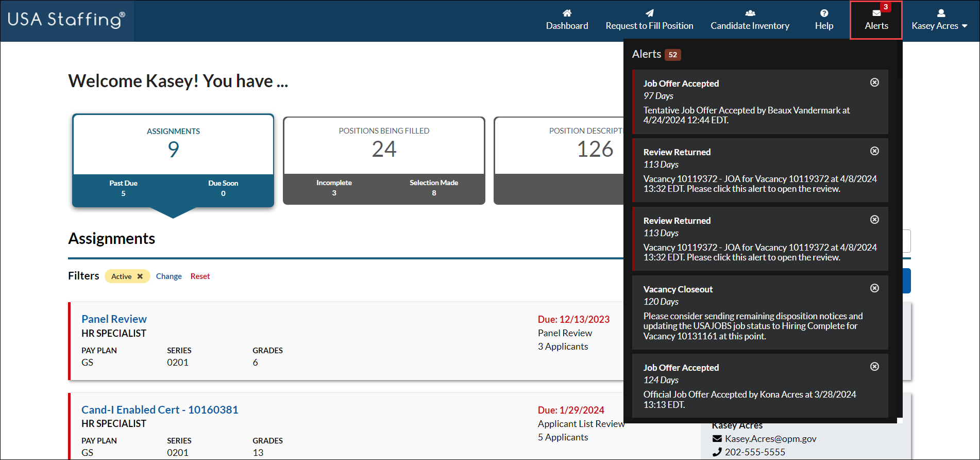Click the Dashboard home icon
This screenshot has width=980, height=460.
click(567, 13)
